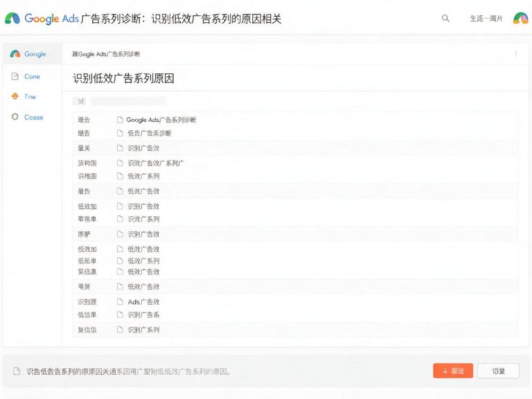Select the 低告广告系诊断 entry
Screen dimensions: 532x399
[x=150, y=133]
